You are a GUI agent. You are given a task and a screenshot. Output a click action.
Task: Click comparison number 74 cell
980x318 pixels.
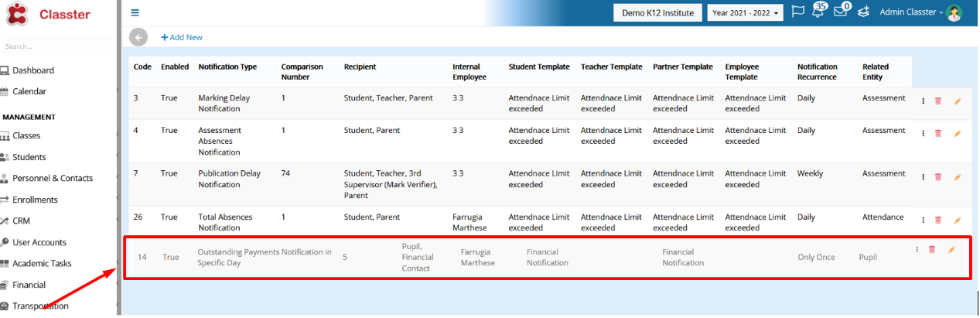point(286,173)
